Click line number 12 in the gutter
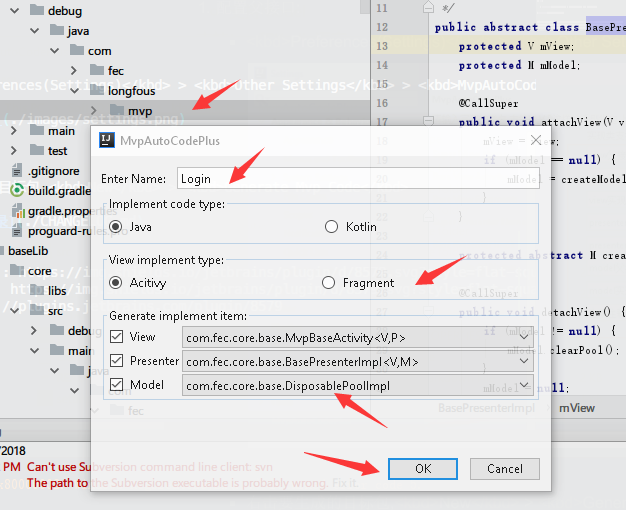The height and width of the screenshot is (510, 626). 382,27
